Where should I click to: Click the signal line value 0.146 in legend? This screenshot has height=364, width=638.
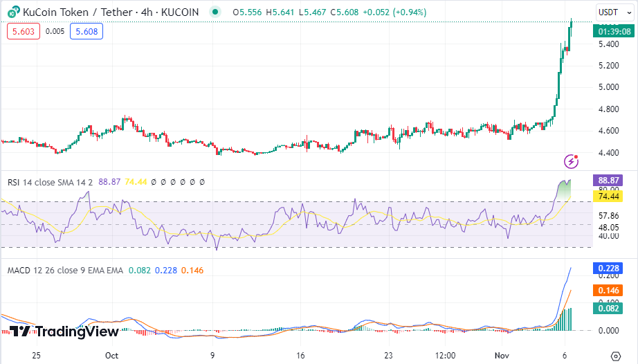click(192, 271)
